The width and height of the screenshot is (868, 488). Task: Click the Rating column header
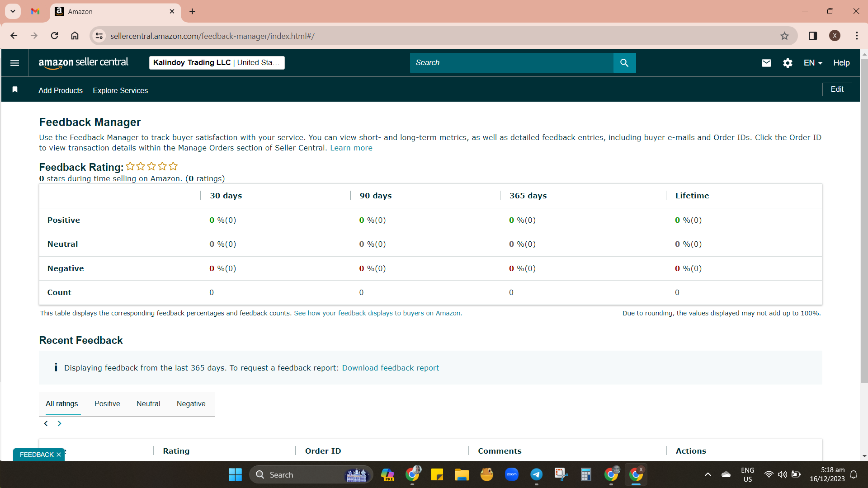[176, 451]
